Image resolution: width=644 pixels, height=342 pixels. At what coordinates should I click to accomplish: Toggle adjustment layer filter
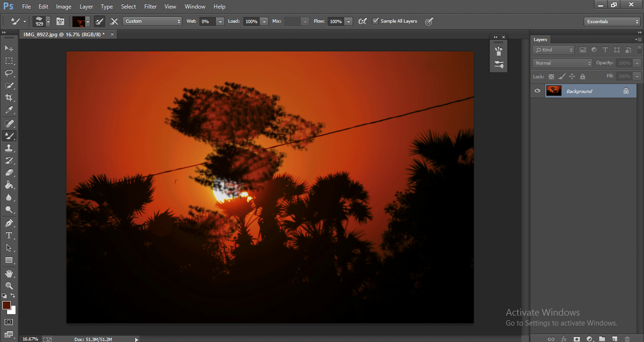click(x=594, y=50)
